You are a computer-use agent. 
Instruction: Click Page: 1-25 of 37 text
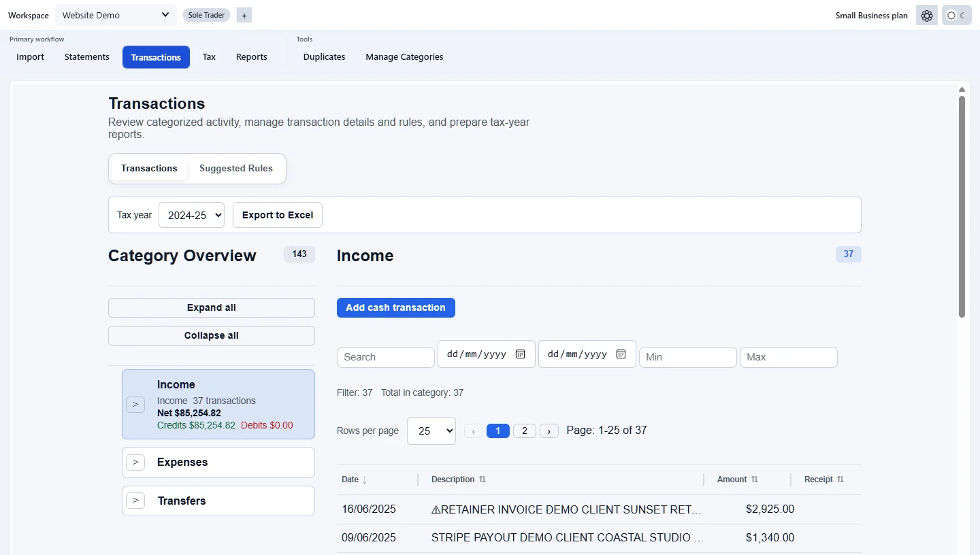coord(606,431)
